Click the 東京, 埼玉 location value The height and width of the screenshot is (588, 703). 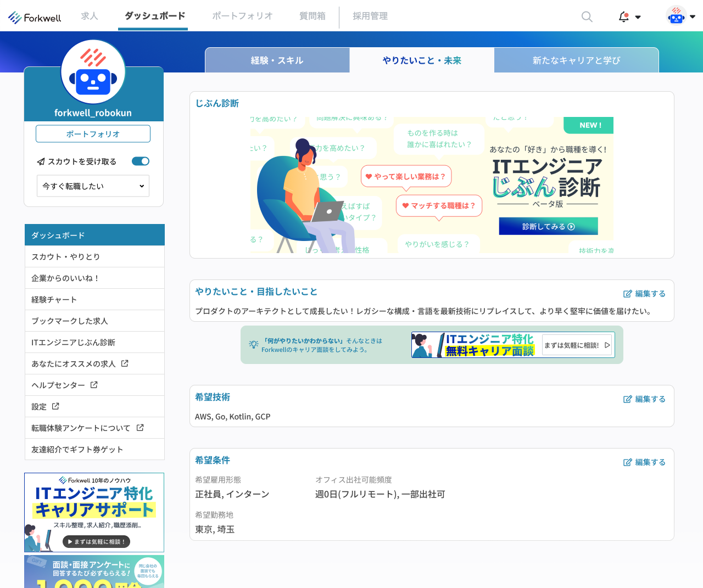pyautogui.click(x=215, y=529)
